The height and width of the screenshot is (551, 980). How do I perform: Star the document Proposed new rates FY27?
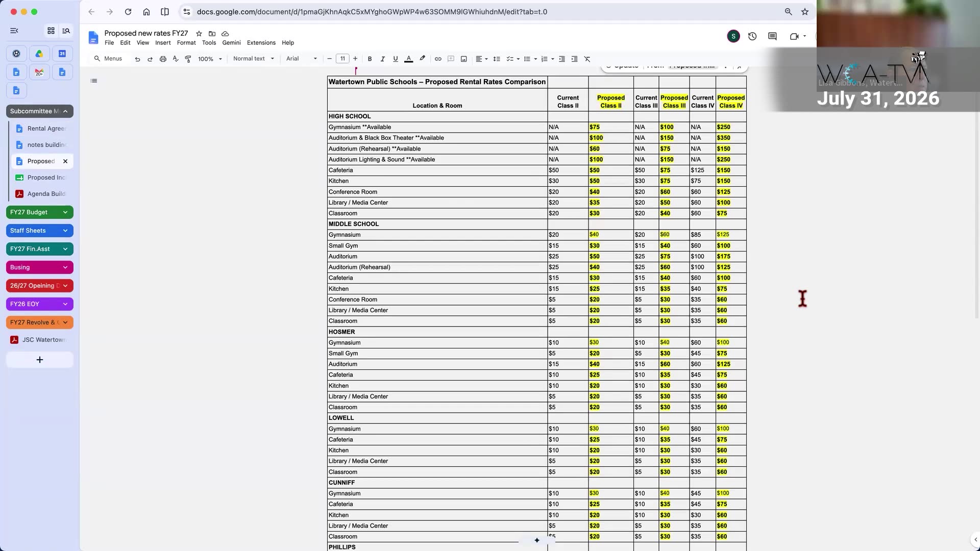199,34
